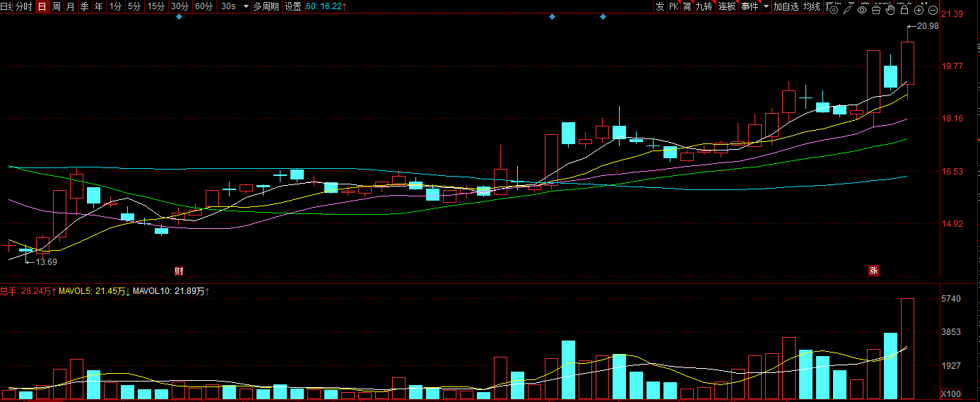
Task: Choose the 30s period option
Action: [228, 6]
